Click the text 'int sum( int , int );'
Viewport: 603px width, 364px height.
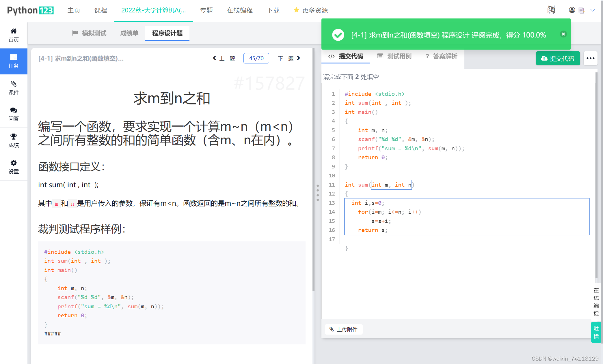pos(68,185)
